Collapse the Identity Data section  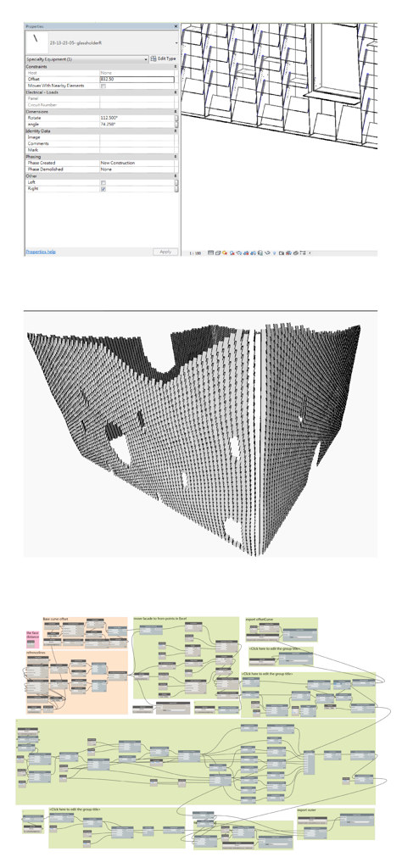click(x=176, y=131)
